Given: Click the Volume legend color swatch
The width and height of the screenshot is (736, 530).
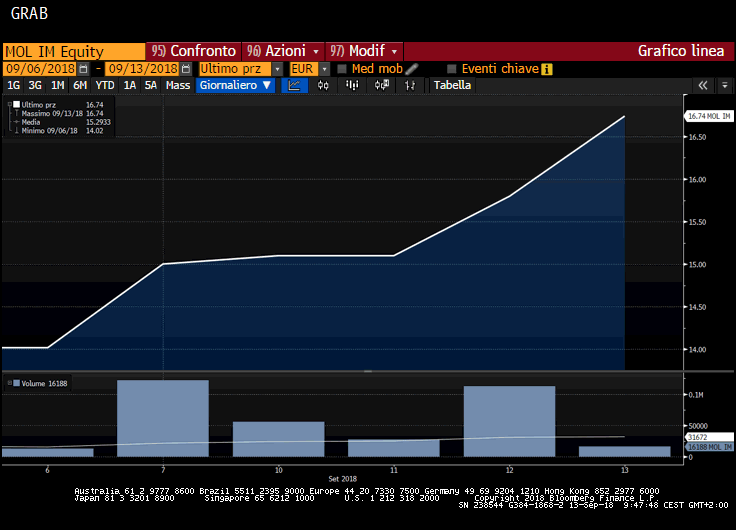Looking at the screenshot, I should (x=16, y=382).
